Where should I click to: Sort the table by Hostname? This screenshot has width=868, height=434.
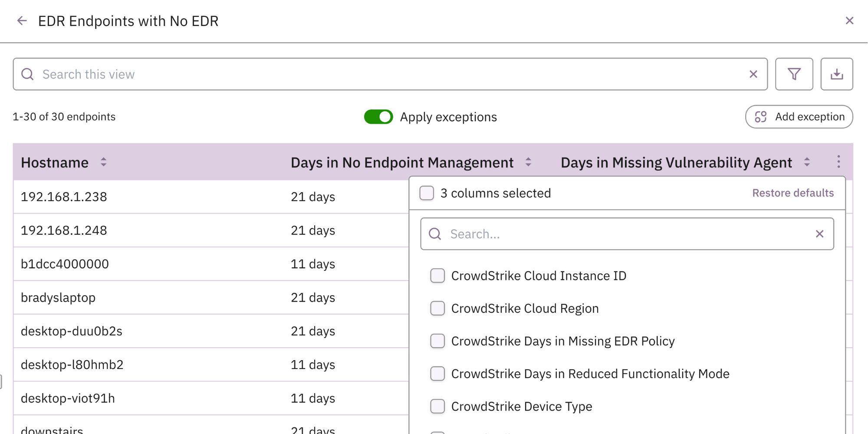point(103,162)
